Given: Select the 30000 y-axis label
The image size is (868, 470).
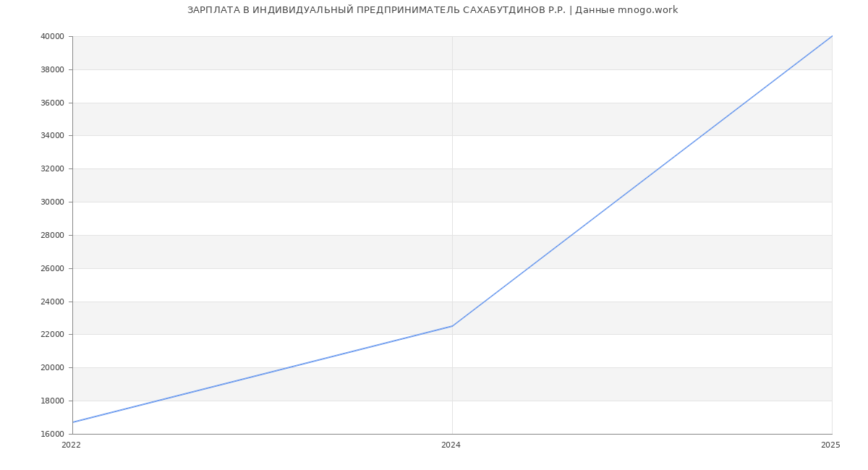Looking at the screenshot, I should coord(54,202).
